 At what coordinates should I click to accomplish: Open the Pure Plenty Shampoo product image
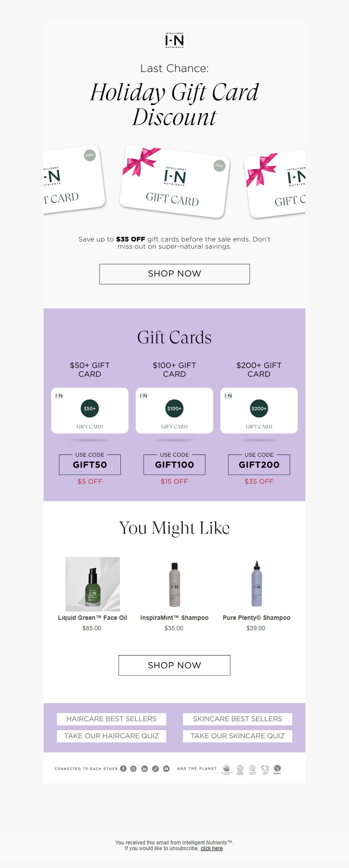257,584
